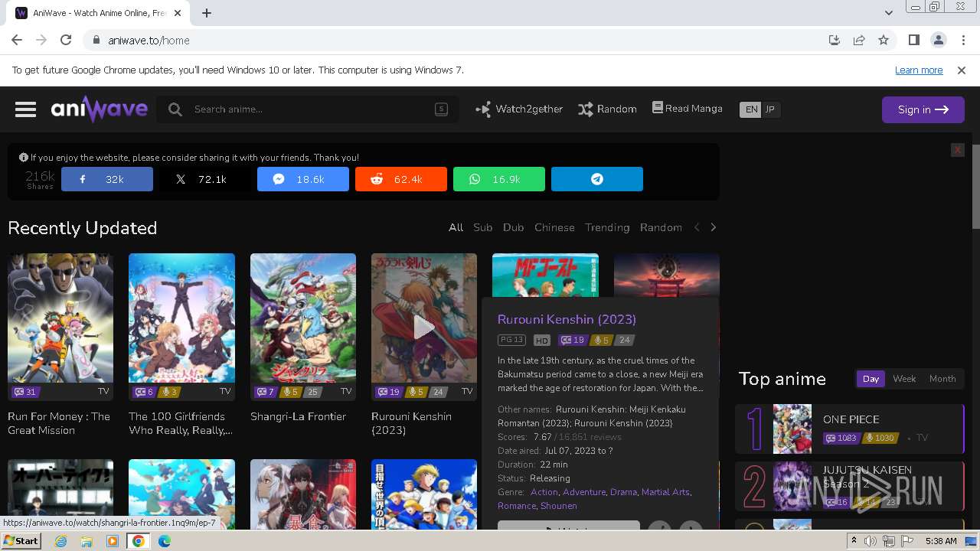Click the Sign in button
The image size is (980, 551).
click(x=923, y=109)
